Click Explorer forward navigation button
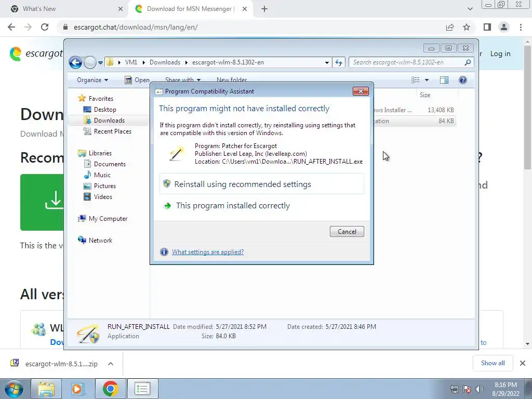532x399 pixels. [89, 62]
